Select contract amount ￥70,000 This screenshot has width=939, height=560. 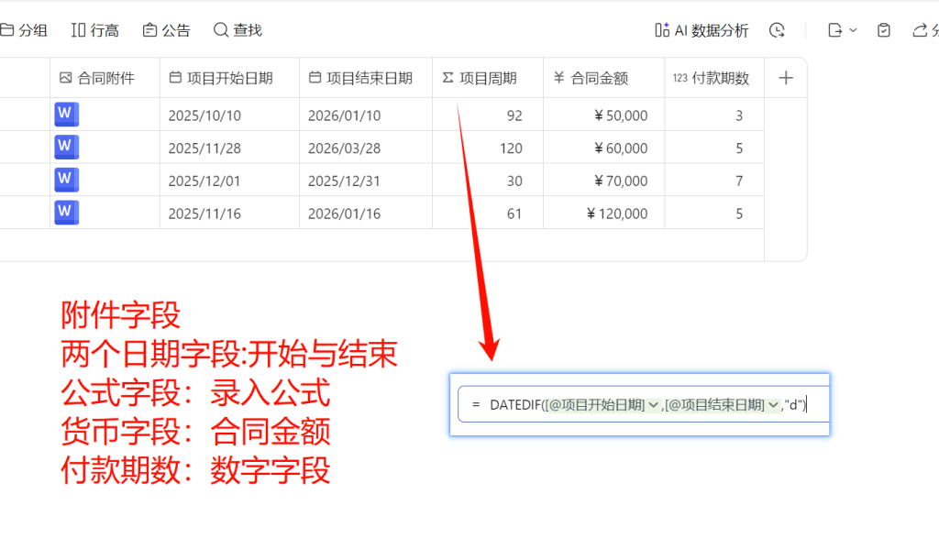603,180
